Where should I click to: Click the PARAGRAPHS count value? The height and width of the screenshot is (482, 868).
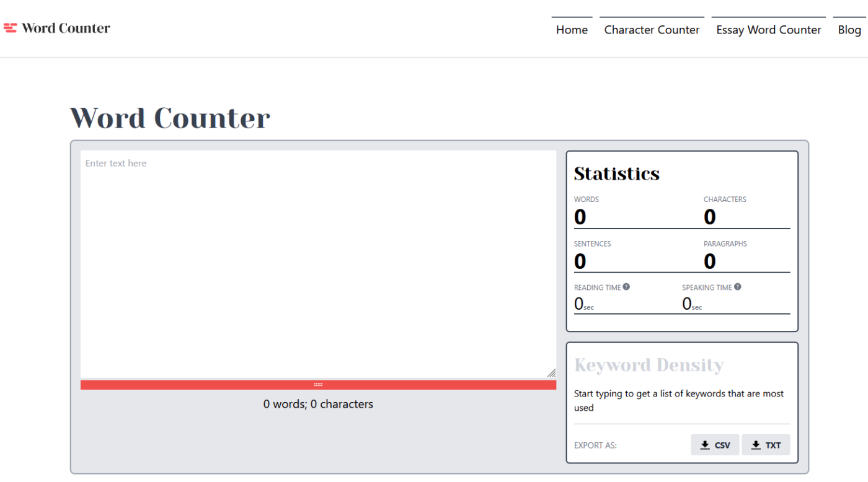point(710,261)
